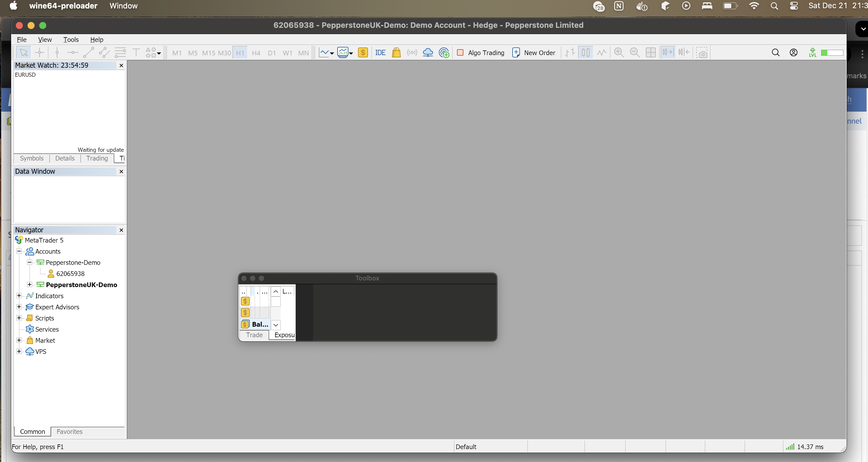Click the VPS cloud toolbar icon
868x462 pixels.
[x=428, y=53]
